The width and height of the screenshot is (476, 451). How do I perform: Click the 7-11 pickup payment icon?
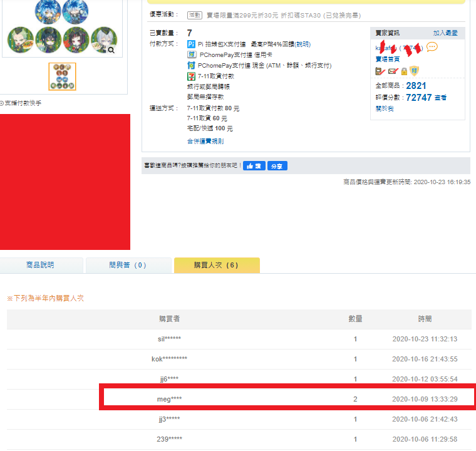[x=191, y=76]
